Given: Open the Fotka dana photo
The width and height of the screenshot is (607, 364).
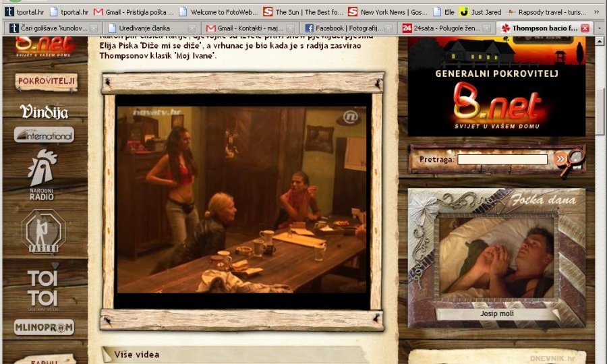Looking at the screenshot, I should pyautogui.click(x=496, y=258).
